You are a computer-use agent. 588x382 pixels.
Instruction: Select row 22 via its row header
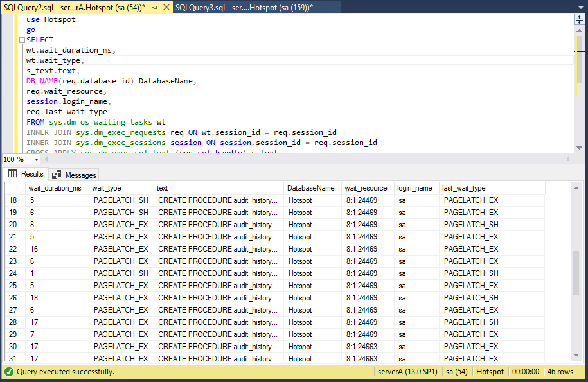(x=14, y=249)
